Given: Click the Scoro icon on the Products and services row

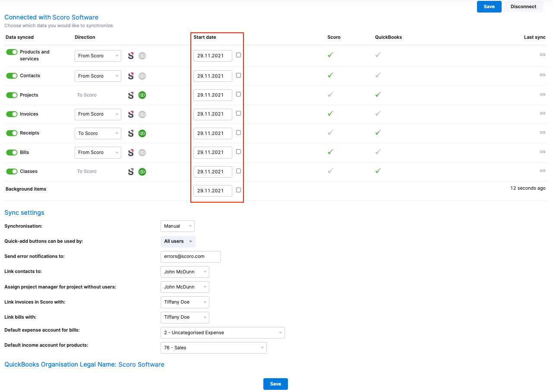Looking at the screenshot, I should pos(131,56).
